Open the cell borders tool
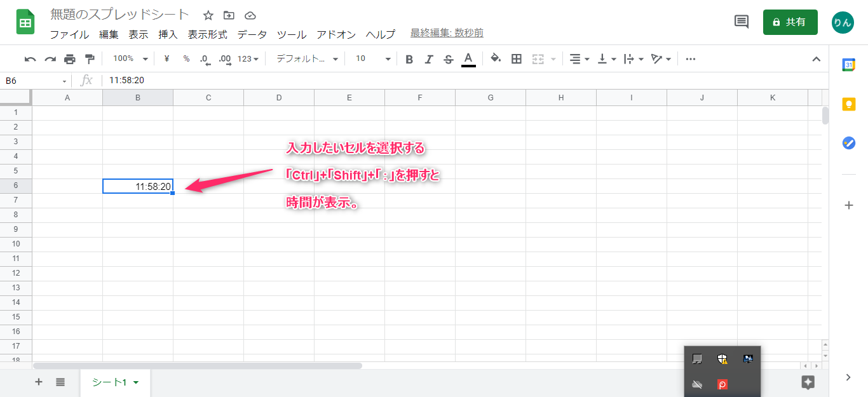 pyautogui.click(x=517, y=59)
